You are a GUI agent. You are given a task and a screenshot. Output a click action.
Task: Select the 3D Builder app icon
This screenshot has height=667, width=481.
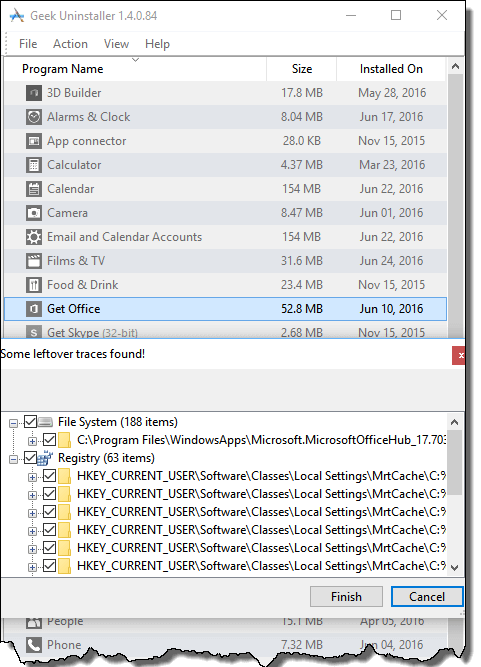pyautogui.click(x=34, y=93)
